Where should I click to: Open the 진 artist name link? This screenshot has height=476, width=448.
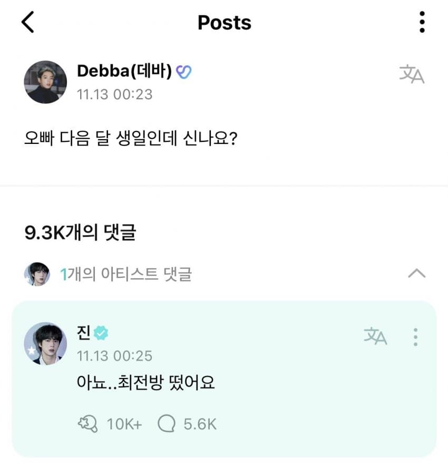pos(84,333)
